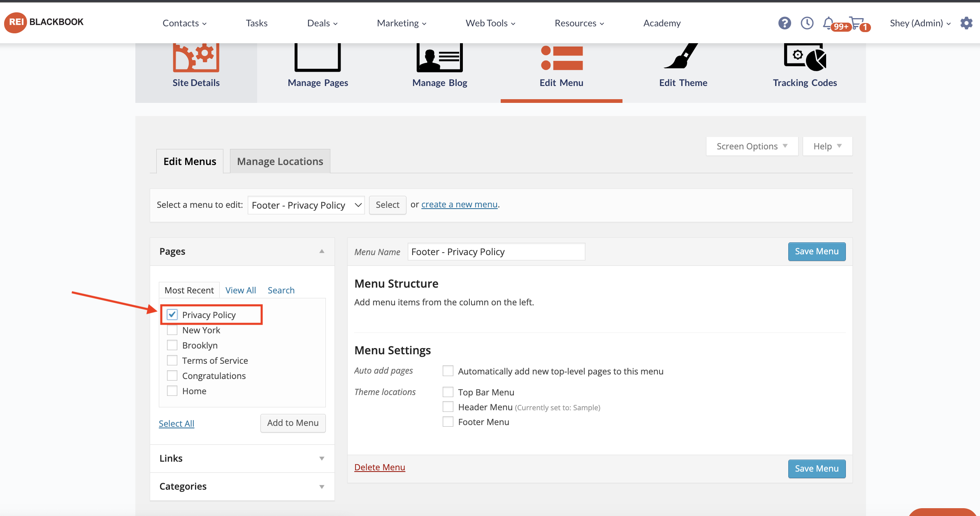The width and height of the screenshot is (980, 516).
Task: Click the bottom Save Menu button
Action: [817, 469]
